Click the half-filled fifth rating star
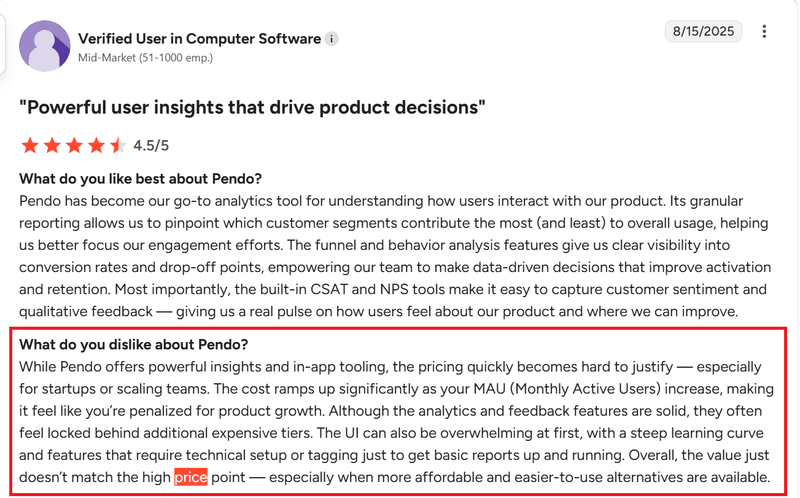The height and width of the screenshot is (498, 800). point(117,146)
